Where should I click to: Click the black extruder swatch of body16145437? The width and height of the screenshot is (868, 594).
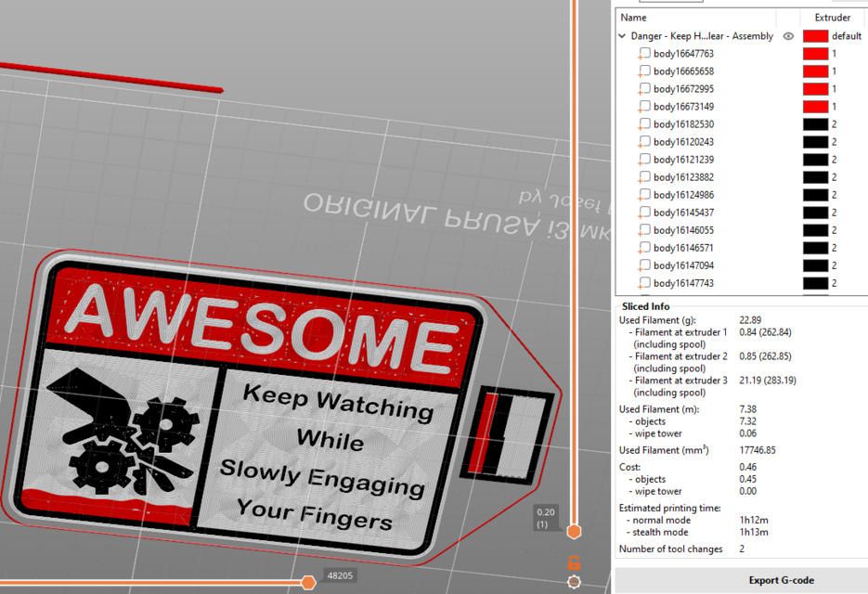click(814, 212)
